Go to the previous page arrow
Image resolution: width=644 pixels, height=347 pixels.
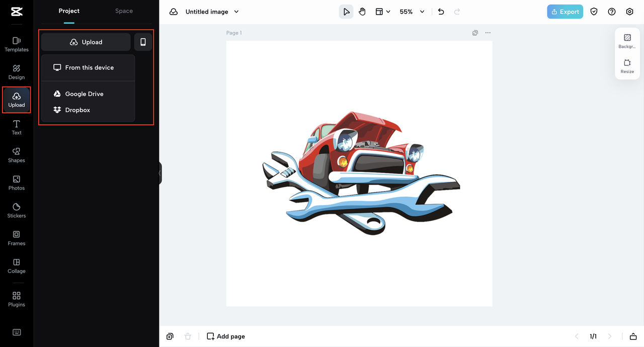click(577, 336)
